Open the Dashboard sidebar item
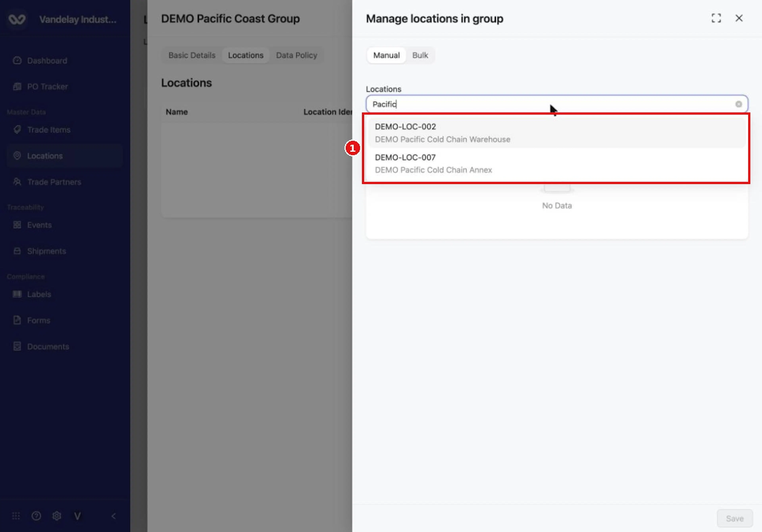 [x=65, y=61]
